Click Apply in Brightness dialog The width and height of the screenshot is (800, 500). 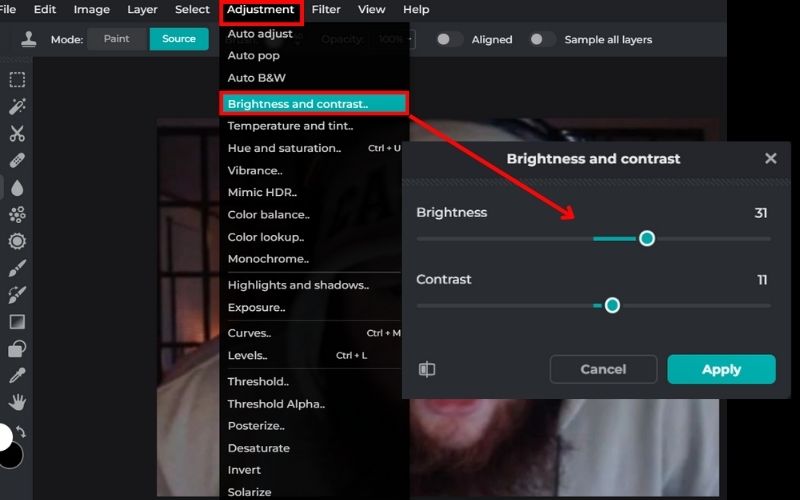point(721,369)
